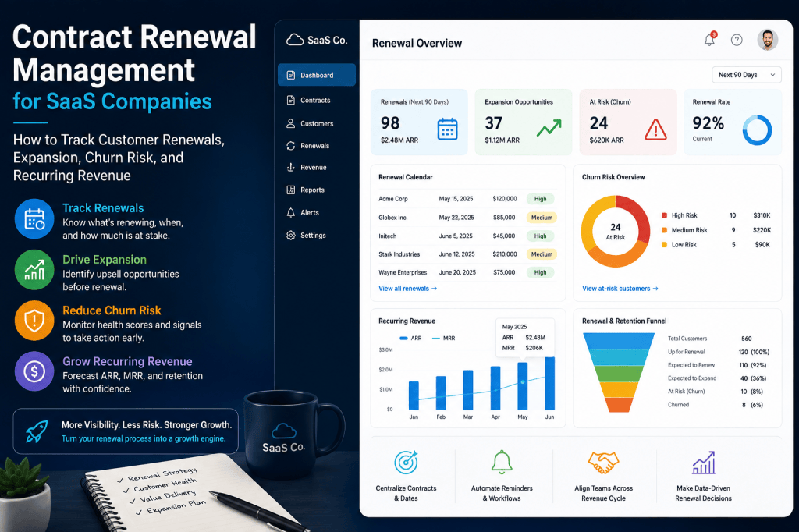Click the Customers person icon in sidebar
Screen dimensions: 799x532
[x=290, y=123]
